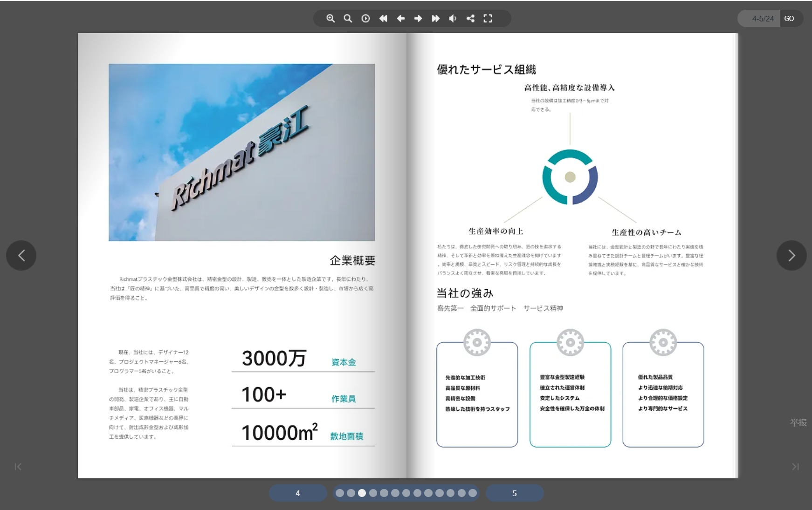This screenshot has width=812, height=510.
Task: Open search with the plain magnifier icon
Action: 348,19
